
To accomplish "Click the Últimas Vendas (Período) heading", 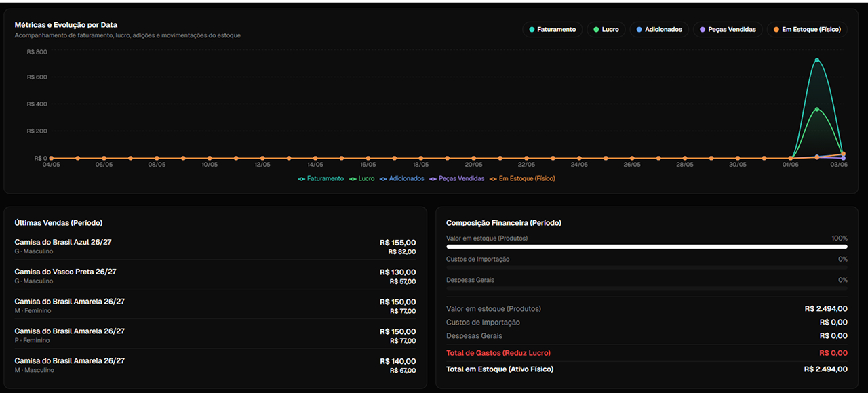I will point(58,223).
